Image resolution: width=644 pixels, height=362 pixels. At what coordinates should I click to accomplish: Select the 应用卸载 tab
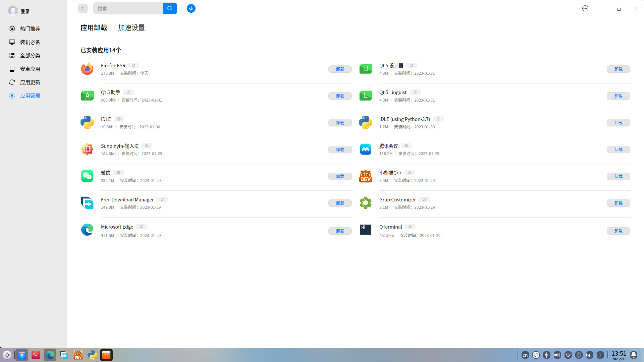[x=94, y=28]
